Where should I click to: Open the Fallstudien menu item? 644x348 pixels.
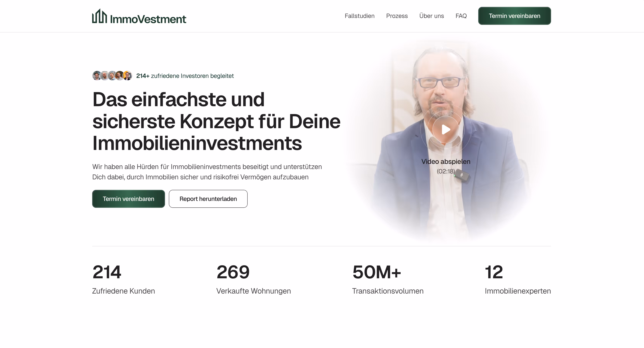coord(359,16)
